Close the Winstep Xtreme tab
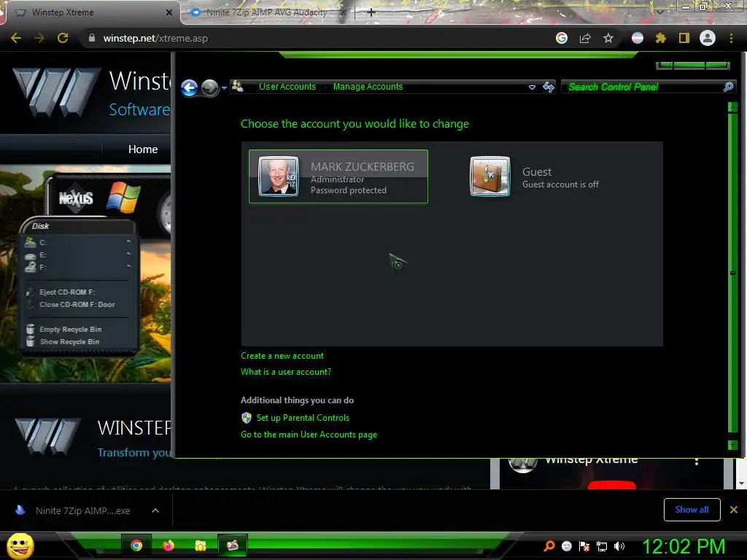Viewport: 747px width, 560px height. [169, 13]
